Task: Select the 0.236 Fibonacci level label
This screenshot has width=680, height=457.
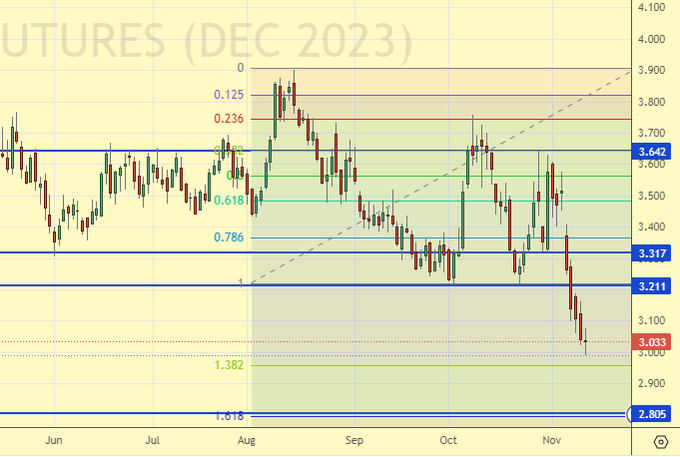Action: (230, 119)
